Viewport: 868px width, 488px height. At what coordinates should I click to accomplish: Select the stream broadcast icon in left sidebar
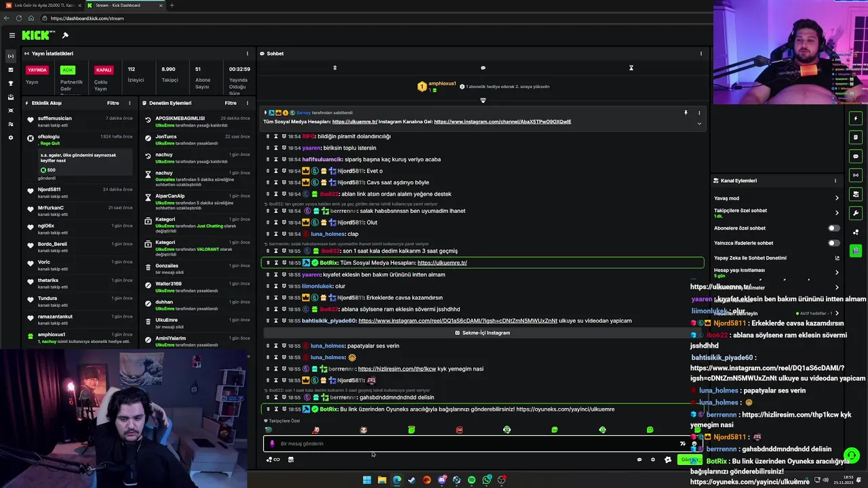click(x=10, y=56)
